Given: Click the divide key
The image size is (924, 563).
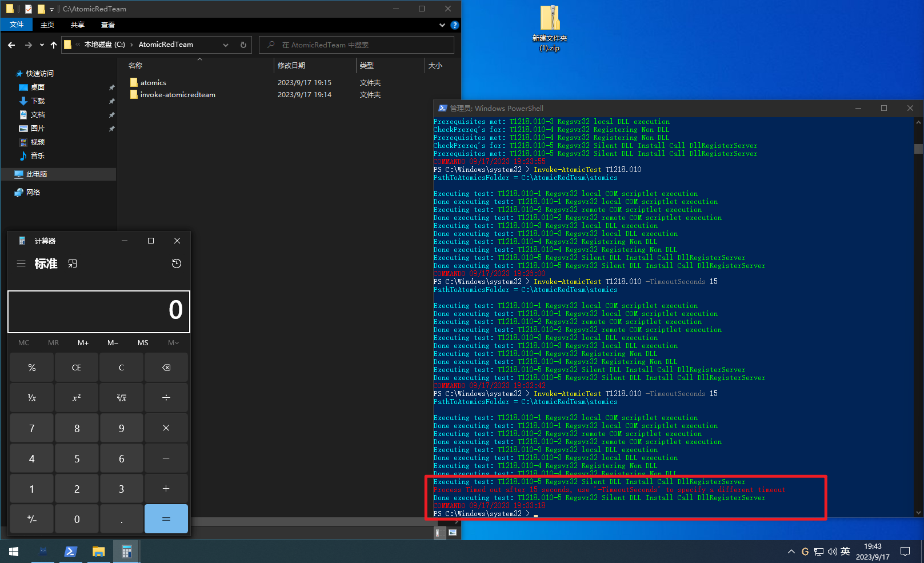Looking at the screenshot, I should [x=166, y=398].
